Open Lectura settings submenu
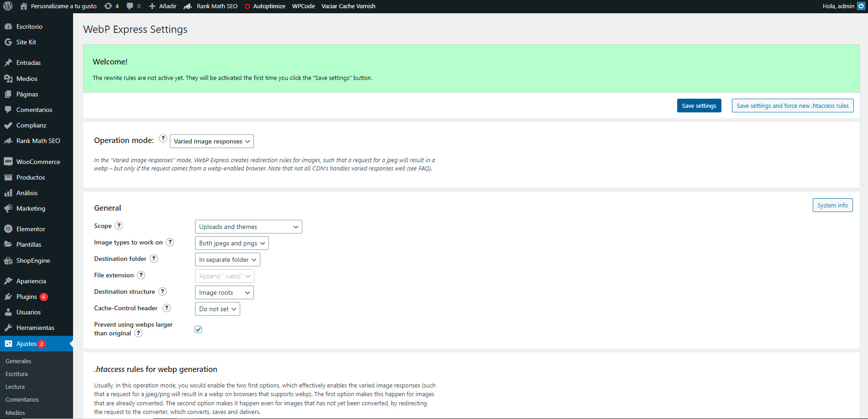The image size is (868, 419). point(15,387)
